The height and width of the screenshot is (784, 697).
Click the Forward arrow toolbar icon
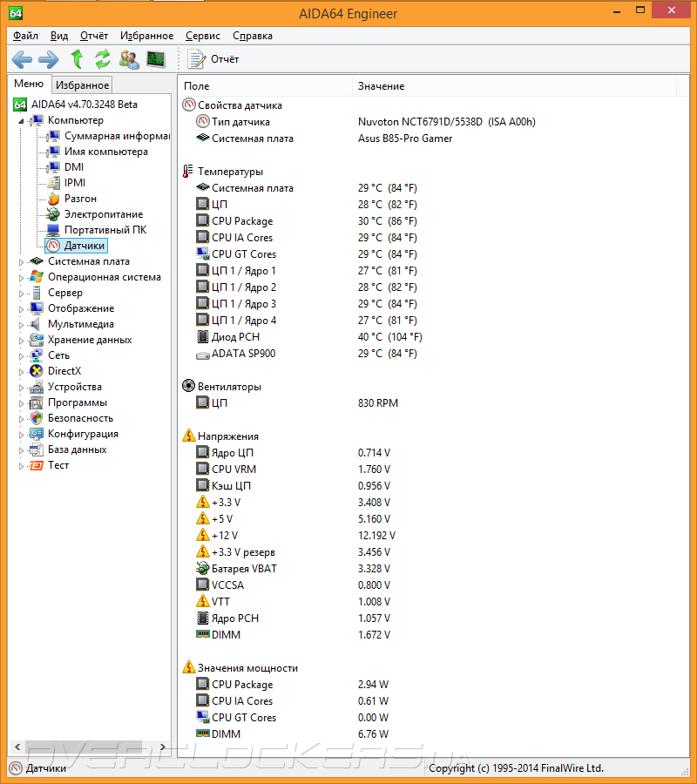[x=49, y=59]
